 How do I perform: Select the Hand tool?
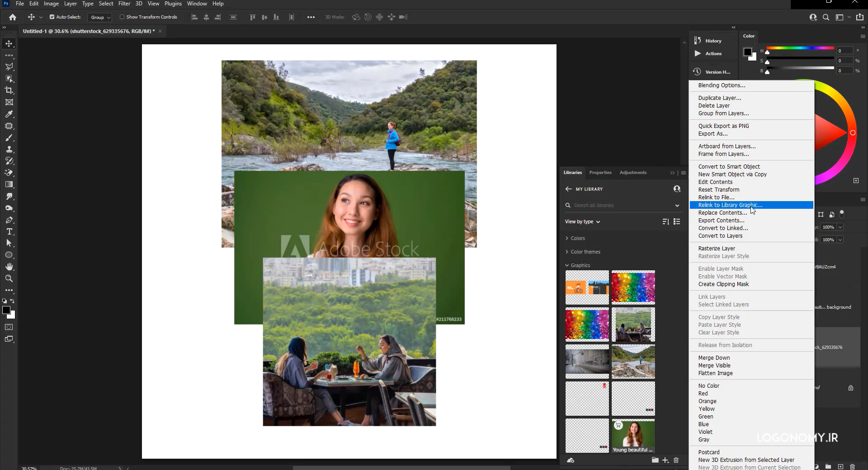(9, 267)
